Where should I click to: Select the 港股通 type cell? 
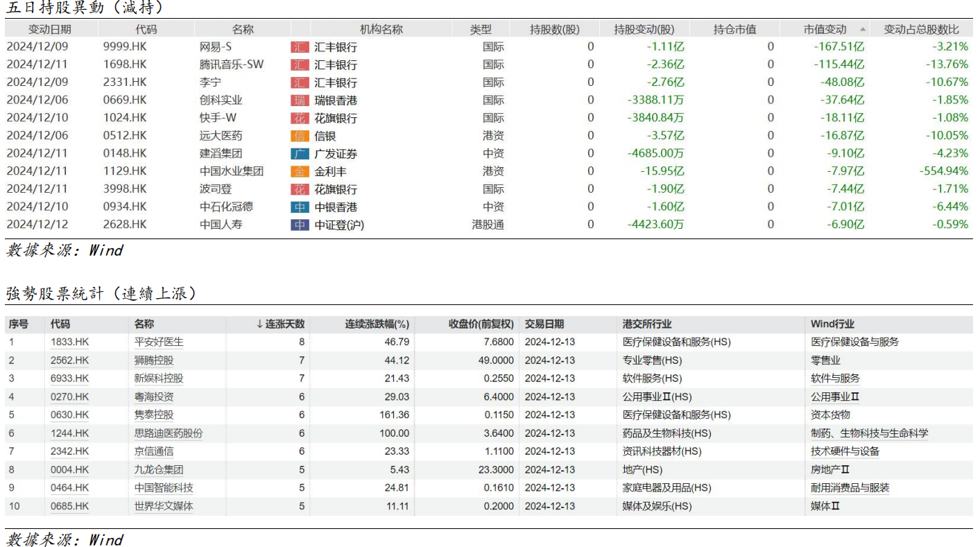pyautogui.click(x=488, y=225)
